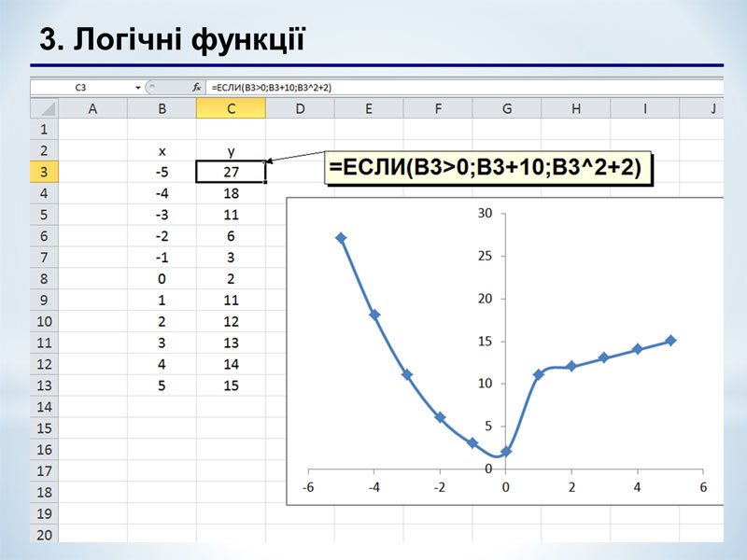Click cell B3 containing -5

pos(162,172)
